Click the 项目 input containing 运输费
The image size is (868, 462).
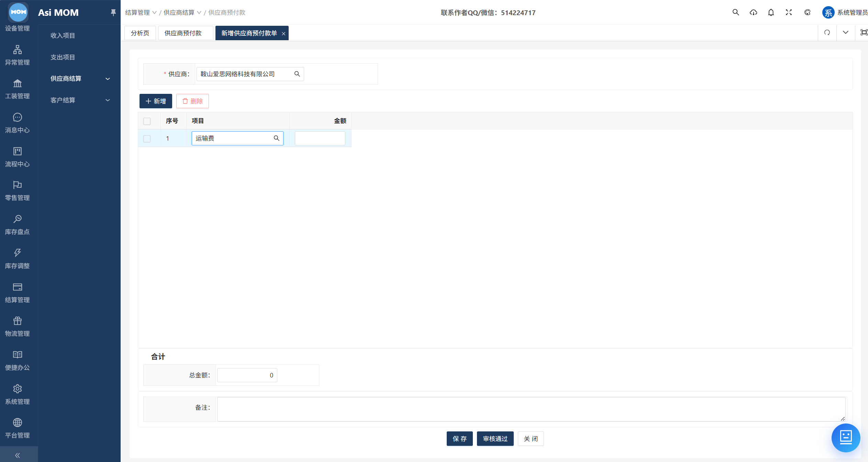(x=237, y=138)
